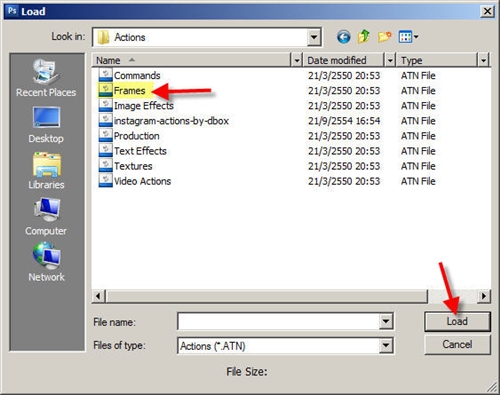Viewport: 500px width, 395px height.
Task: Open Computer in sidebar
Action: tap(46, 217)
